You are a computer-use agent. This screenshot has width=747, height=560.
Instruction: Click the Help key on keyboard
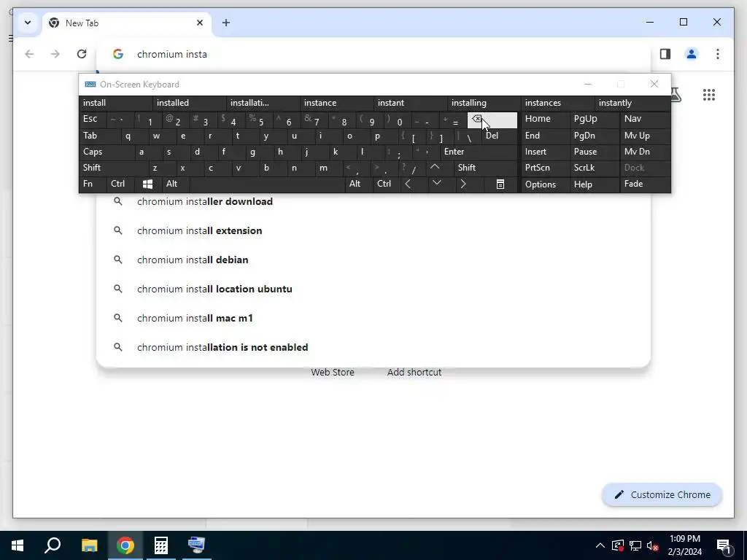pyautogui.click(x=594, y=184)
